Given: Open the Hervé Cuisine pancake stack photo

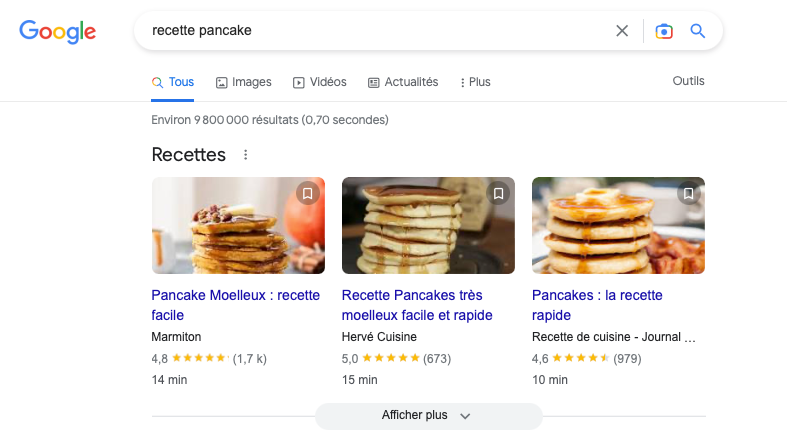Looking at the screenshot, I should (x=428, y=225).
